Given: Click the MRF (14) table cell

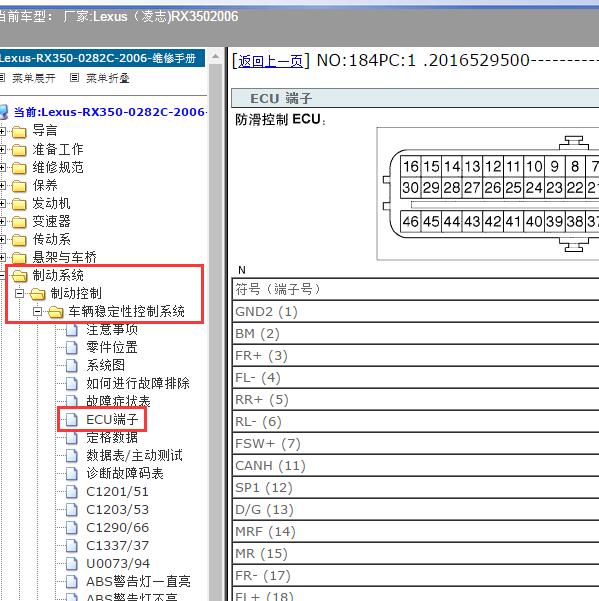Looking at the screenshot, I should click(416, 532).
